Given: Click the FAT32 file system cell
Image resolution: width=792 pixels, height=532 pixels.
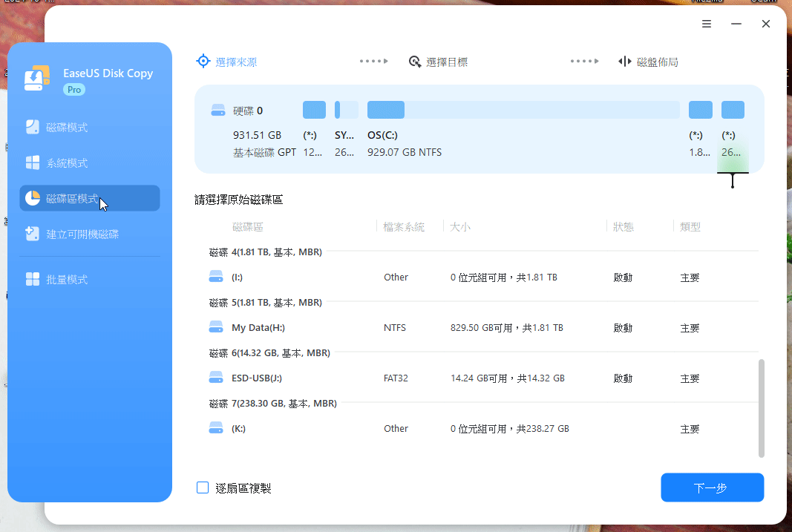Looking at the screenshot, I should (x=396, y=378).
